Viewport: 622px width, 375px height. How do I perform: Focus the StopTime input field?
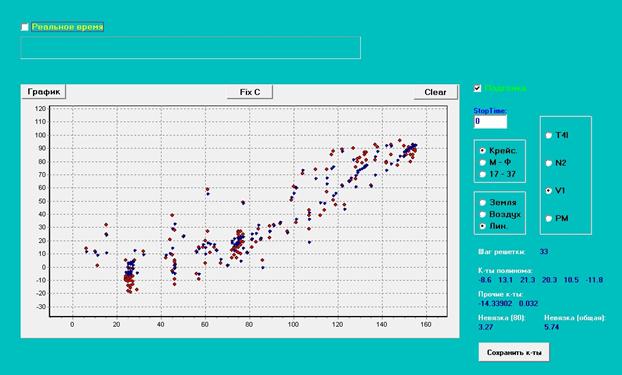[490, 121]
